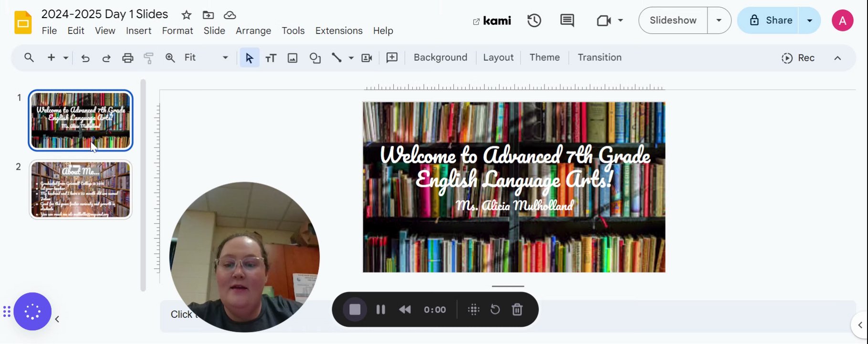The width and height of the screenshot is (868, 344).
Task: Stop the screen recording
Action: pos(355,310)
